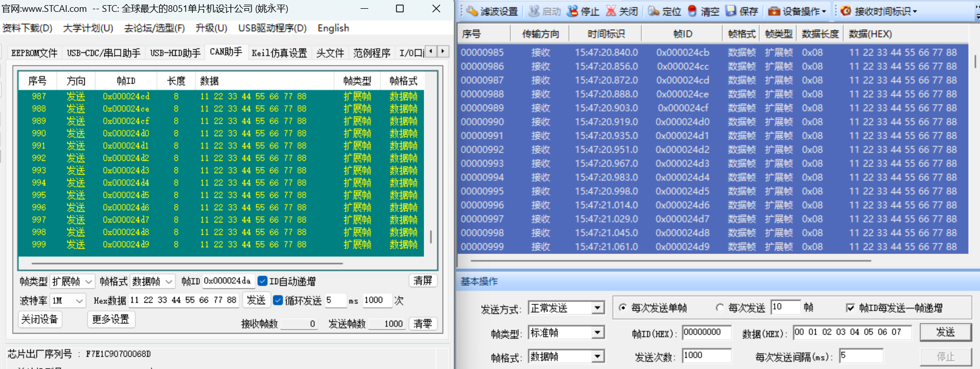The width and height of the screenshot is (980, 369).
Task: Click the 关闭设备 button
Action: pyautogui.click(x=40, y=319)
